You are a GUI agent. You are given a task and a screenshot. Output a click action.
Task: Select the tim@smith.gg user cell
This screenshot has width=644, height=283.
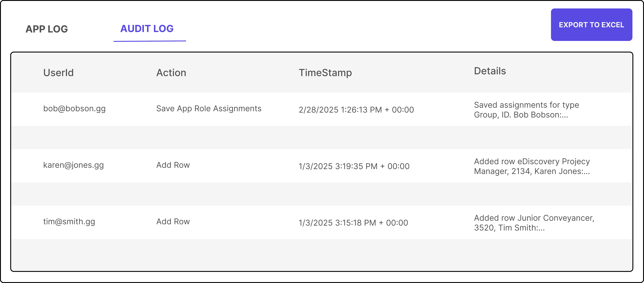point(69,221)
